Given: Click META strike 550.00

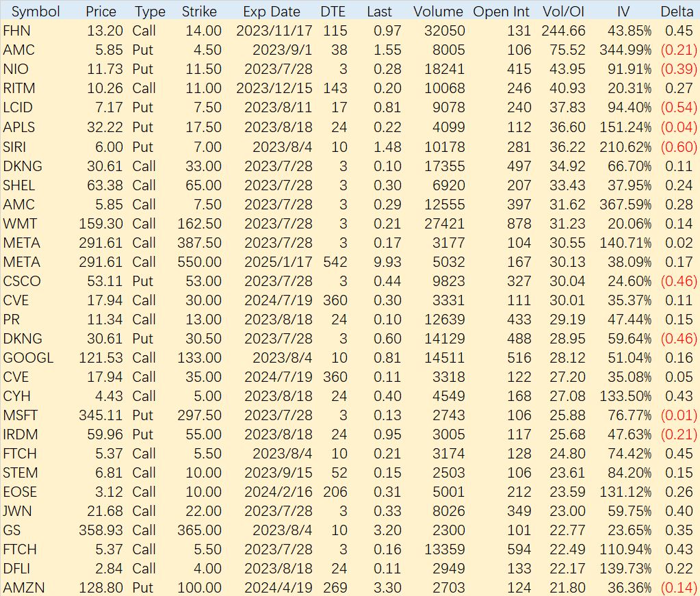Looking at the screenshot, I should pyautogui.click(x=200, y=262).
